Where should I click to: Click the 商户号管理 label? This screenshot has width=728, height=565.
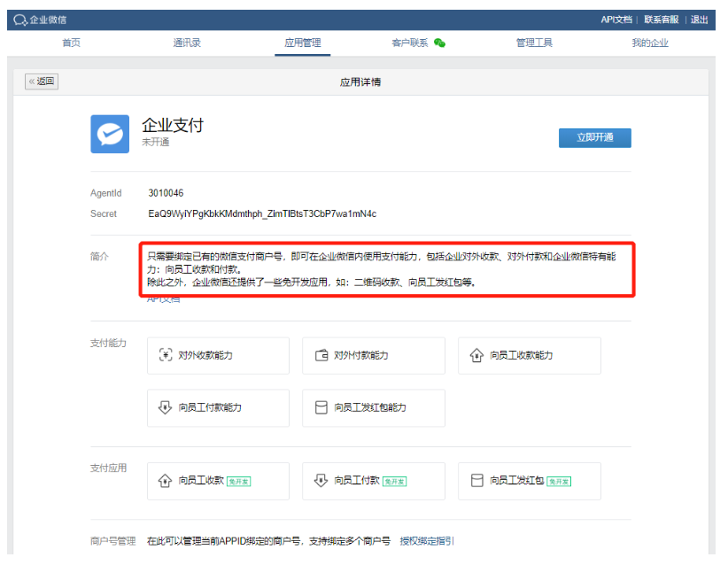pyautogui.click(x=112, y=541)
